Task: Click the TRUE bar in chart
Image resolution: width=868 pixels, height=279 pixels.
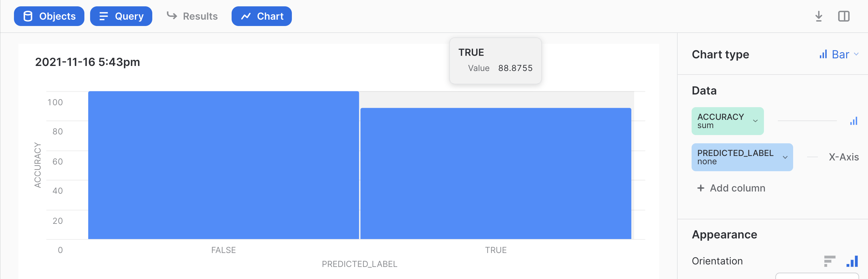Action: point(496,173)
